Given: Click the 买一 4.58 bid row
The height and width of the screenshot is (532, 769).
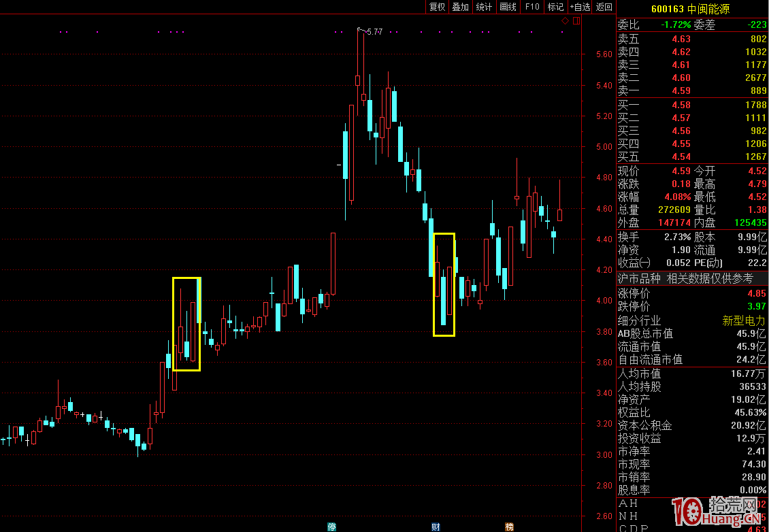Looking at the screenshot, I should (x=692, y=105).
